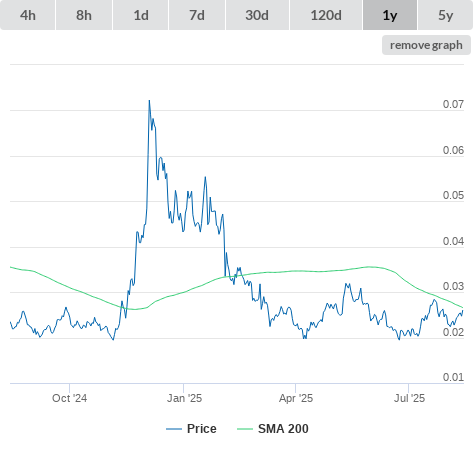
Task: Click the blue Price legend line marker
Action: coord(174,429)
